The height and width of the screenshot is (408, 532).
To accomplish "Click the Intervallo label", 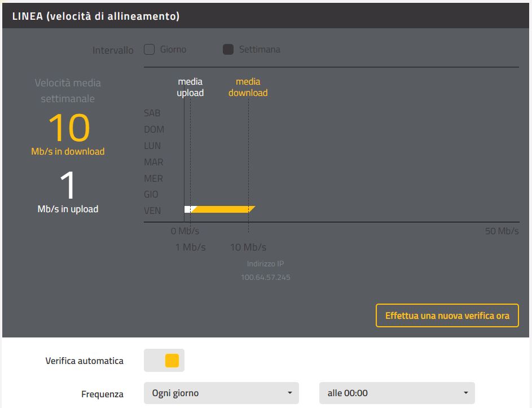I will coord(113,50).
